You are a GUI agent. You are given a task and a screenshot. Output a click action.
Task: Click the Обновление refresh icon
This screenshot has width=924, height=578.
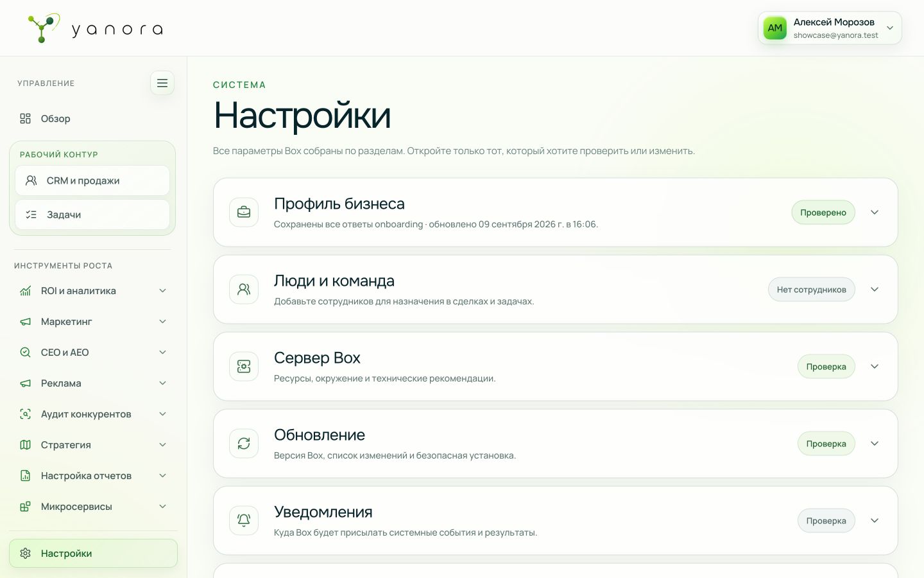[244, 444]
